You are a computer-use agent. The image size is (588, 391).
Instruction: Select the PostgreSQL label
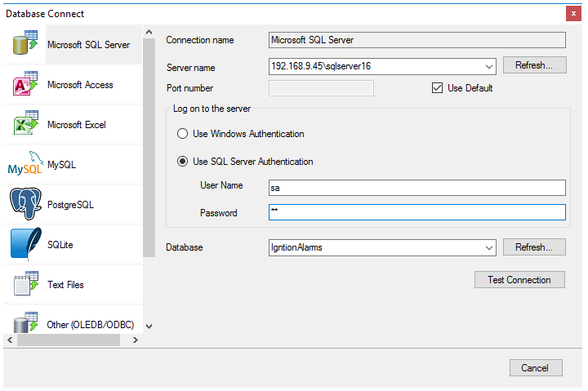click(x=70, y=205)
